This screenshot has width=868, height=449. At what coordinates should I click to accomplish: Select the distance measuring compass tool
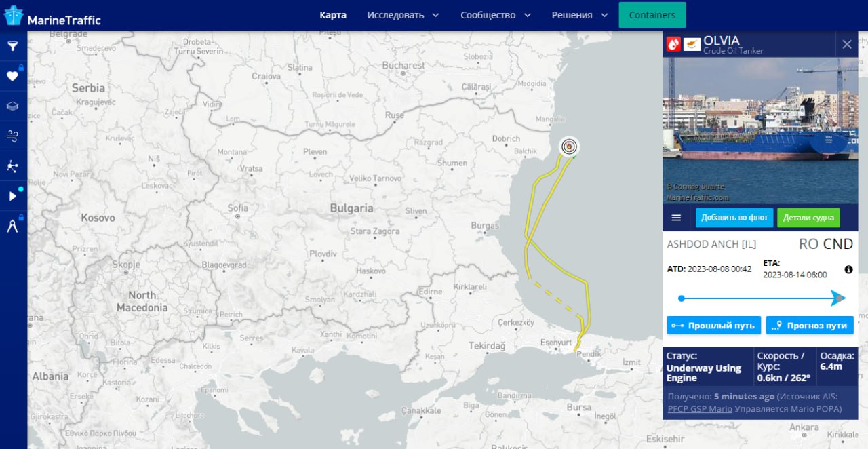click(x=12, y=227)
